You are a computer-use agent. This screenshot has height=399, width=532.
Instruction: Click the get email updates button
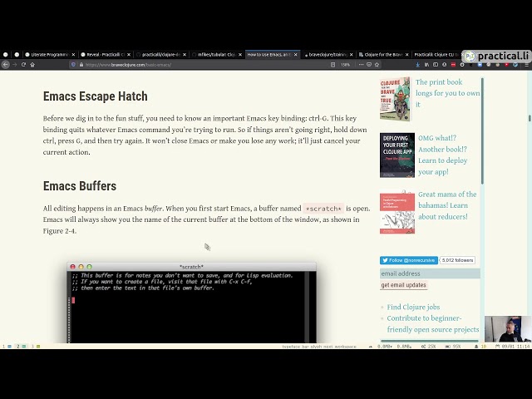403,285
